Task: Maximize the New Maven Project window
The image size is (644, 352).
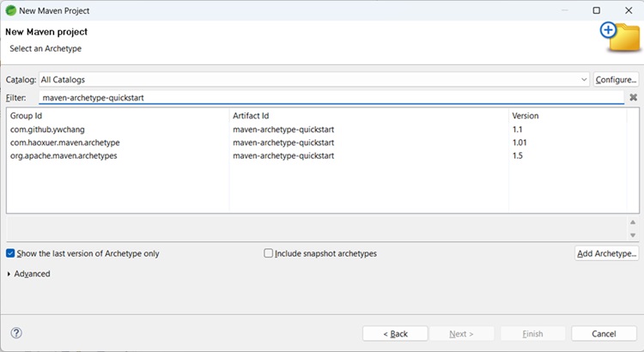Action: click(597, 10)
